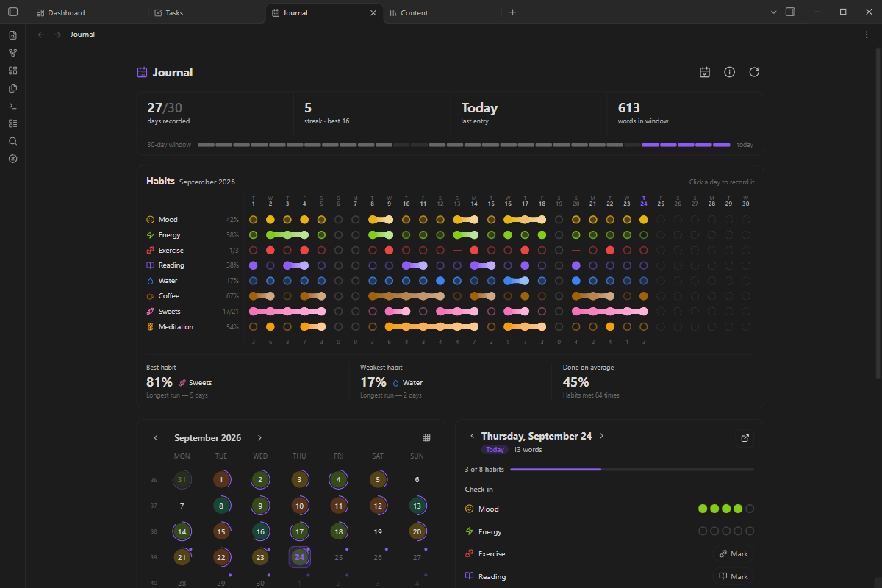Click the stacked files sidebar icon
The width and height of the screenshot is (882, 588).
[12, 88]
